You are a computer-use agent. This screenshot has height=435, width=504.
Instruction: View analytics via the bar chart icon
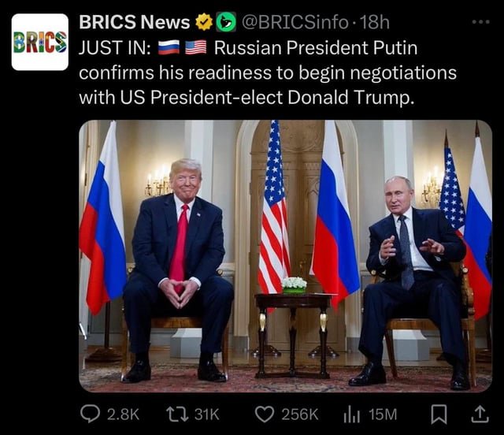coord(351,415)
